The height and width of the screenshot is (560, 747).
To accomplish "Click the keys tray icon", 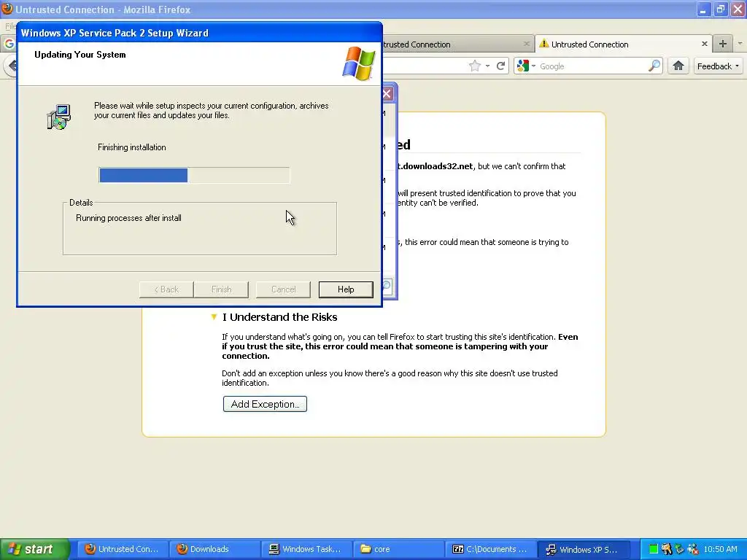I will pyautogui.click(x=667, y=549).
